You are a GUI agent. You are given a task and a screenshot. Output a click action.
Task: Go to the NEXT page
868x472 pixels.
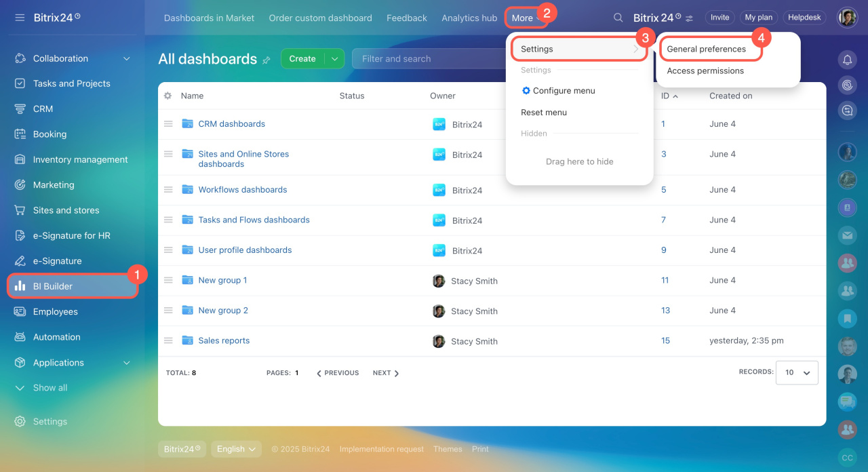click(386, 373)
